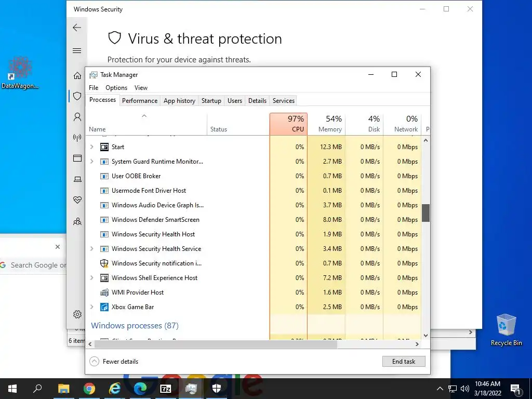This screenshot has width=532, height=399.
Task: Open Device performance & health heart icon
Action: 77,200
